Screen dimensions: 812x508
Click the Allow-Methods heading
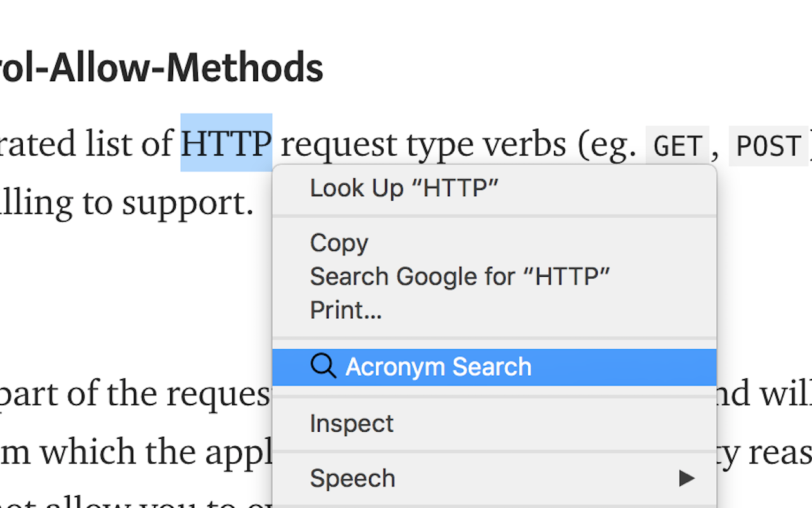coord(162,69)
